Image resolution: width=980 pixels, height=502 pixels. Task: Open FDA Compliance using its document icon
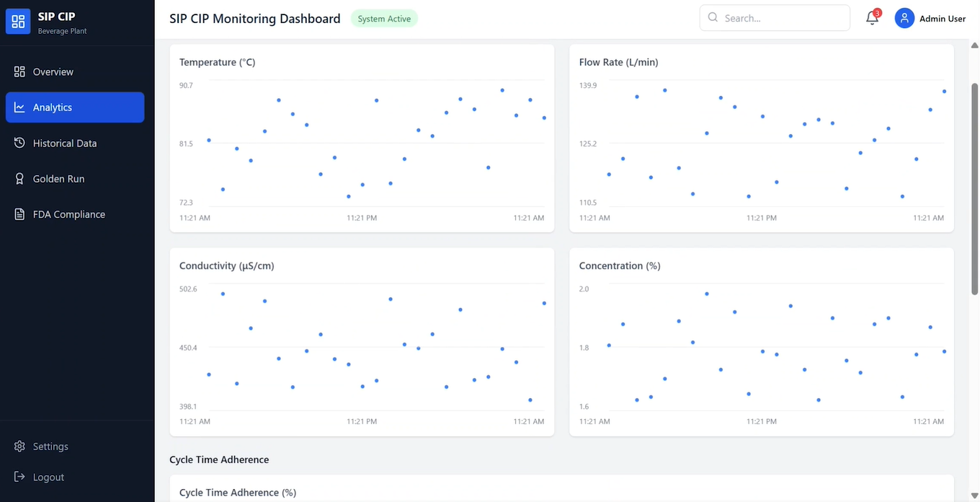[x=19, y=213]
